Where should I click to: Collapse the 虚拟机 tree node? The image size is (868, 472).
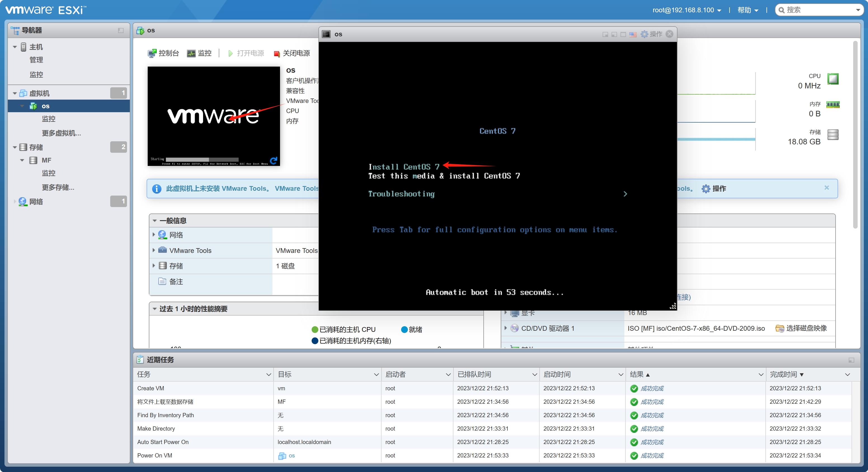pyautogui.click(x=15, y=93)
